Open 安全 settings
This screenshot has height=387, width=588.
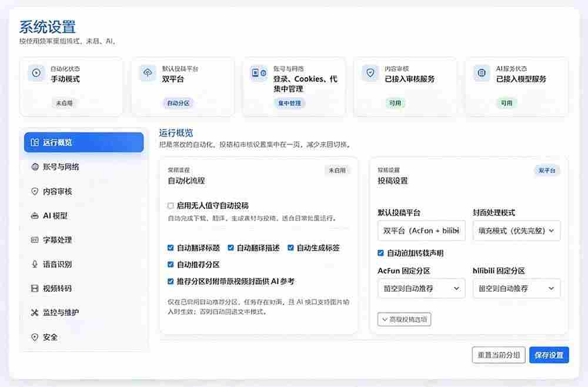(83, 337)
